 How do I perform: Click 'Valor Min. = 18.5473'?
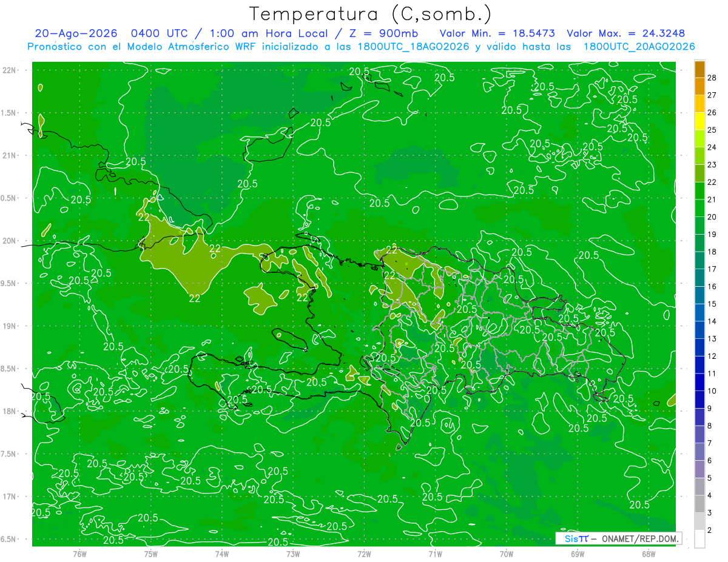(498, 34)
